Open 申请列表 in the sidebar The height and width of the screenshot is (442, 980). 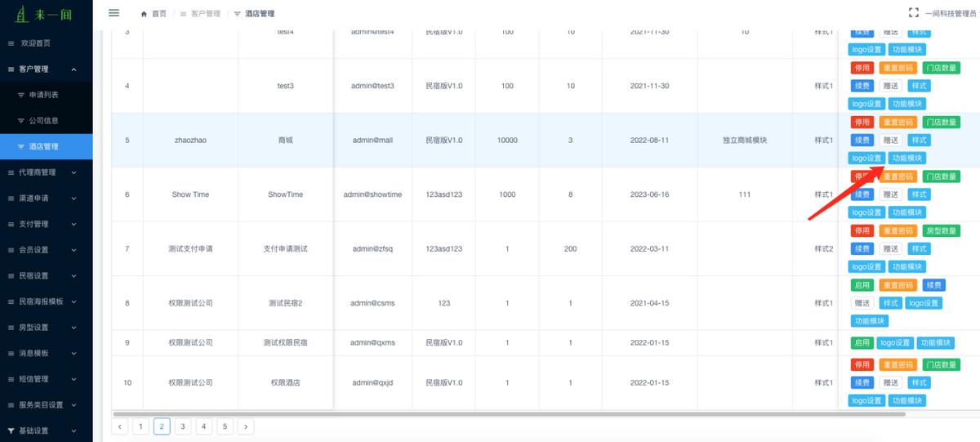(47, 95)
